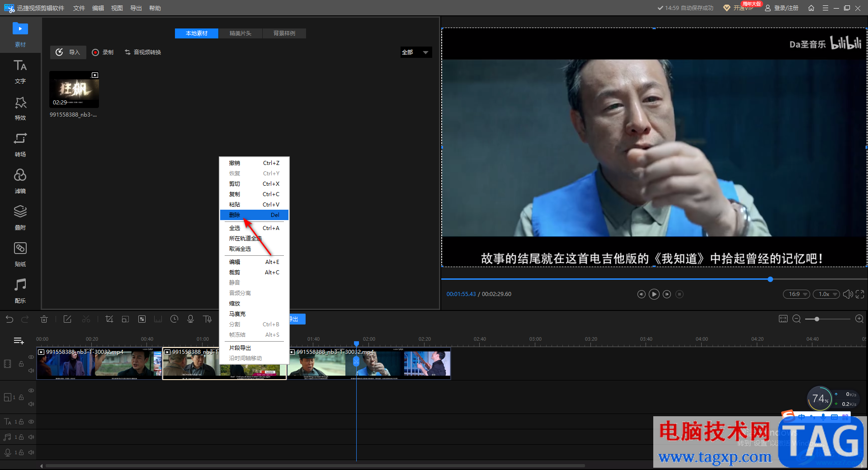The image size is (868, 470).
Task: Open the 贴纸 stickers panel
Action: tap(20, 254)
